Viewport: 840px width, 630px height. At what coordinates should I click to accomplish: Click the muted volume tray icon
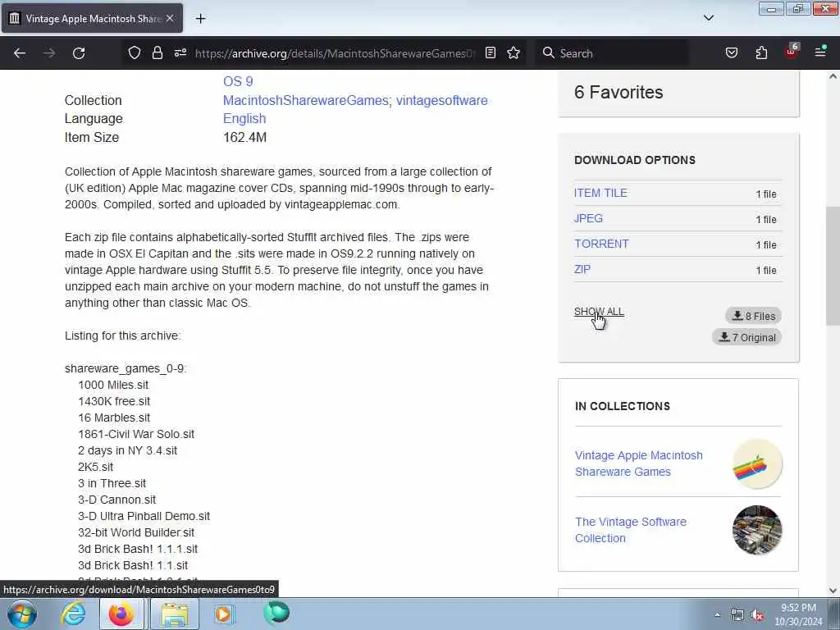757,614
